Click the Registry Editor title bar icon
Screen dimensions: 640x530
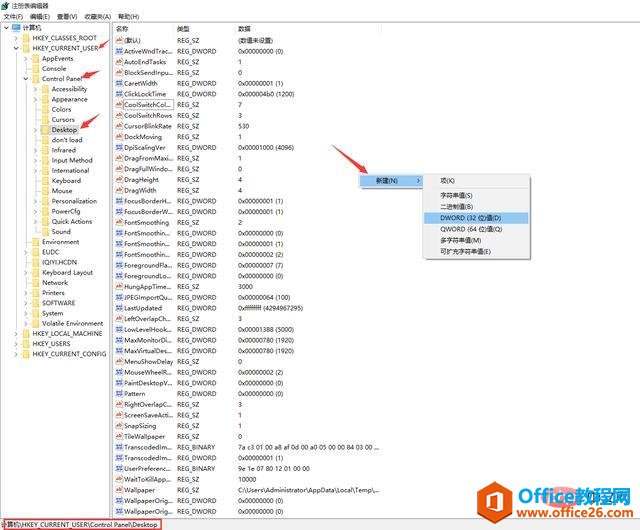pos(6,6)
